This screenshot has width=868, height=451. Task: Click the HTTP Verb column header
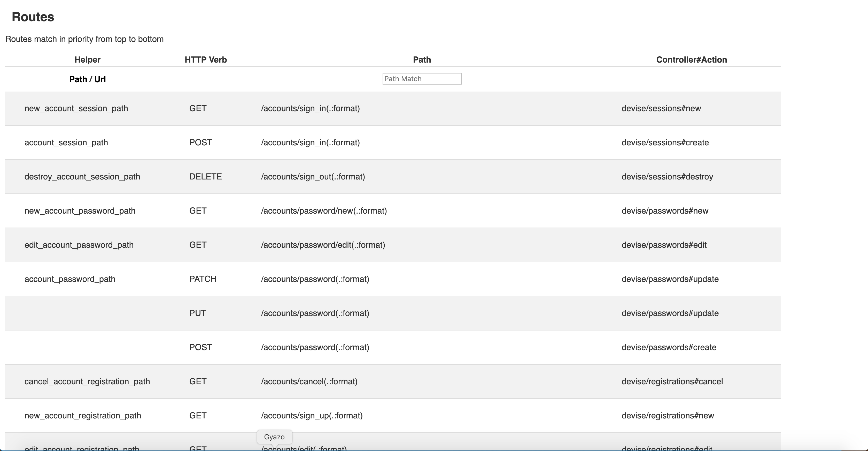[x=206, y=60]
